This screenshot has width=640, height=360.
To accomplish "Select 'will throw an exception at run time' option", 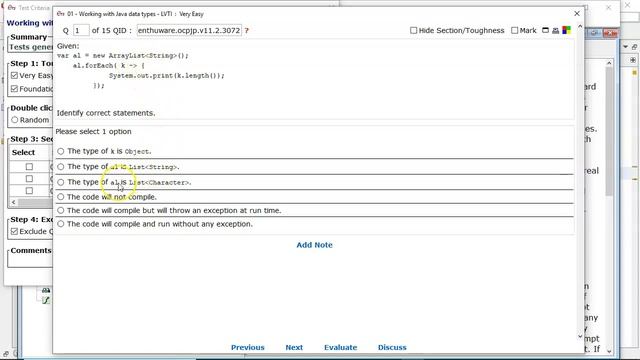I will 61,211.
